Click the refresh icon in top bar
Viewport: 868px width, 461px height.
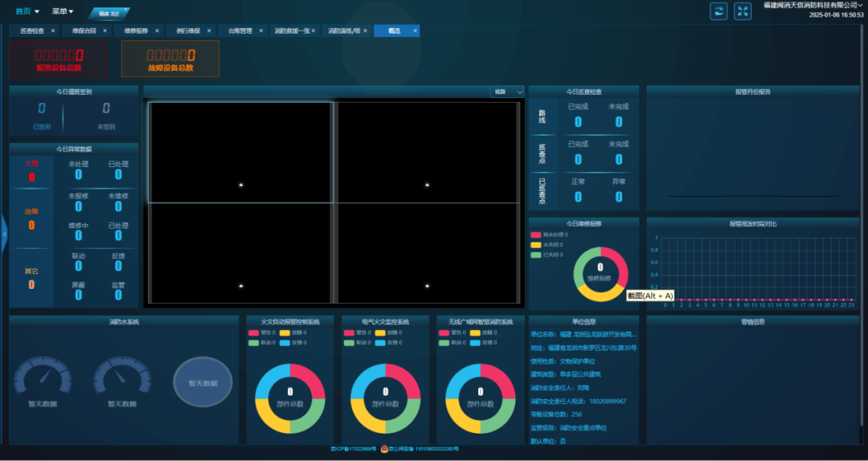click(x=719, y=10)
